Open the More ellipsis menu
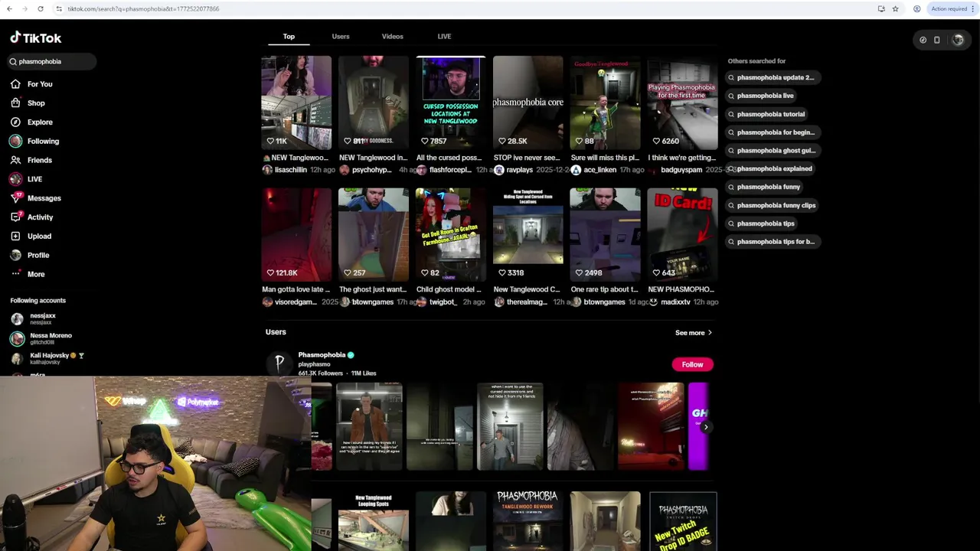 (15, 274)
